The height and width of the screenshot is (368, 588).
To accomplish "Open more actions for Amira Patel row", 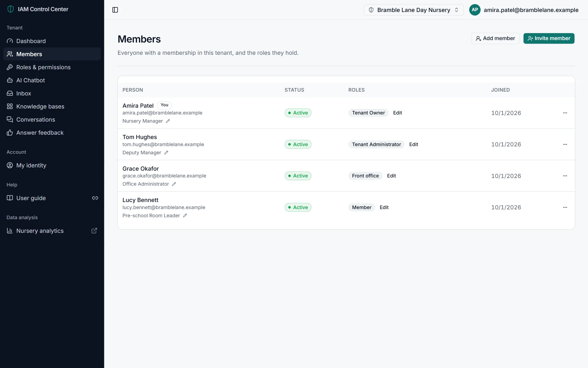I will pyautogui.click(x=565, y=113).
